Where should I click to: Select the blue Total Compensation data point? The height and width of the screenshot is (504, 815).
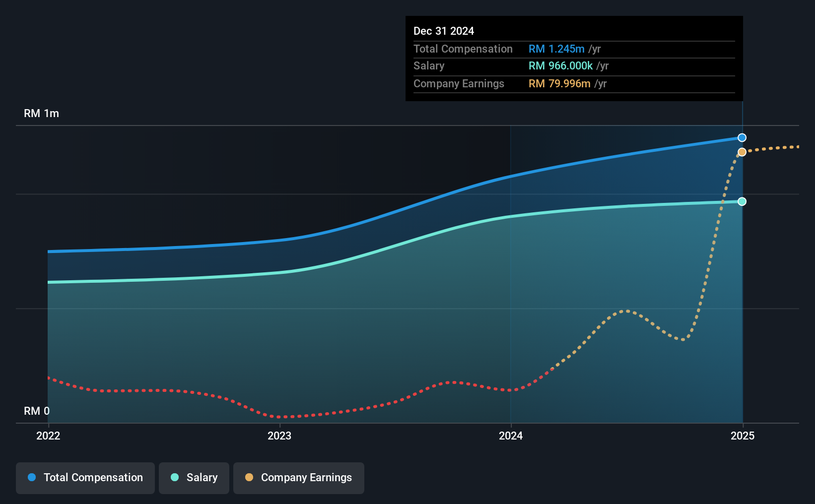[742, 138]
